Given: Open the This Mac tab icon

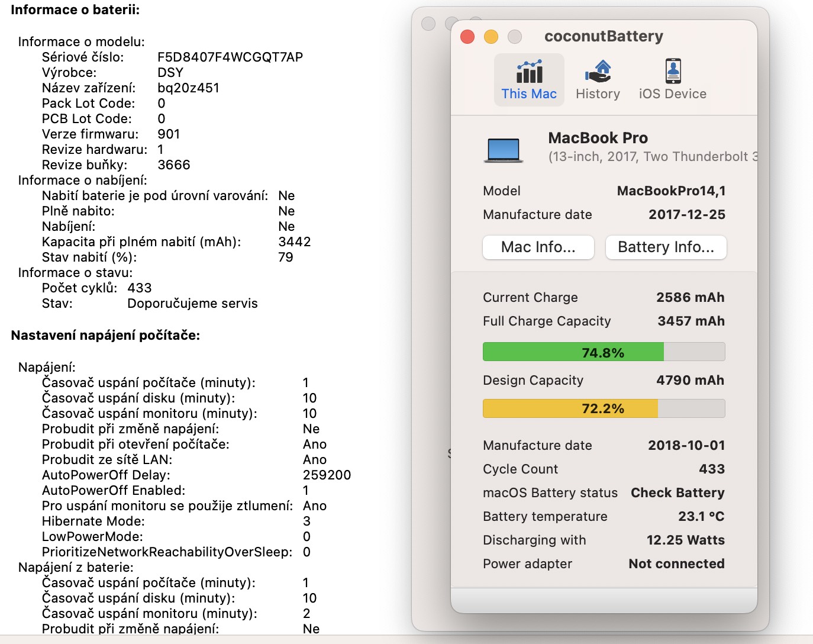Looking at the screenshot, I should (529, 72).
